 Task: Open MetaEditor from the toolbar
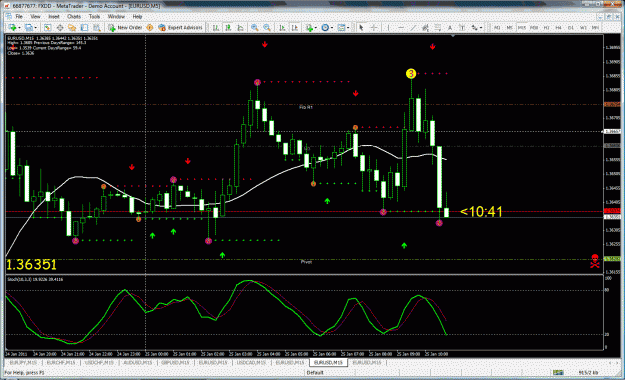(x=150, y=28)
